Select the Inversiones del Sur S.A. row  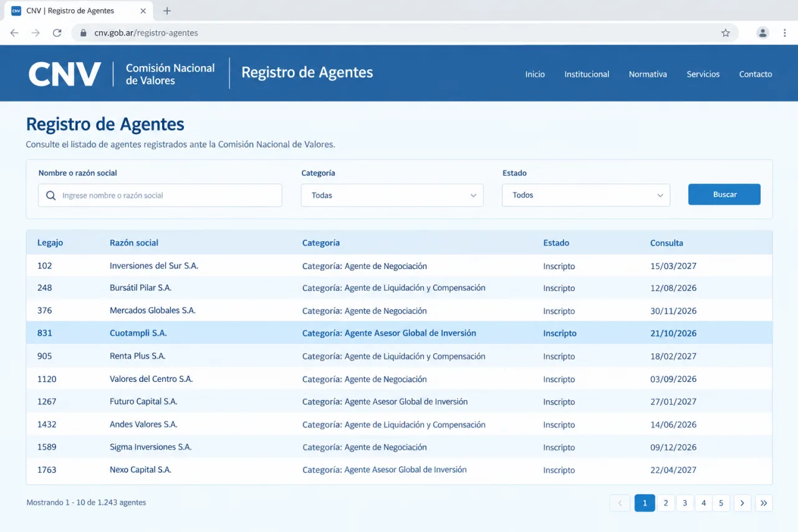click(x=399, y=265)
